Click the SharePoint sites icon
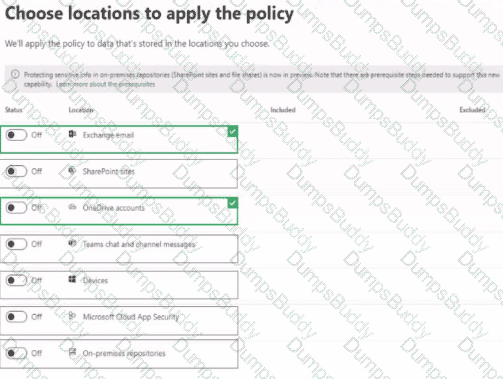 (72, 170)
